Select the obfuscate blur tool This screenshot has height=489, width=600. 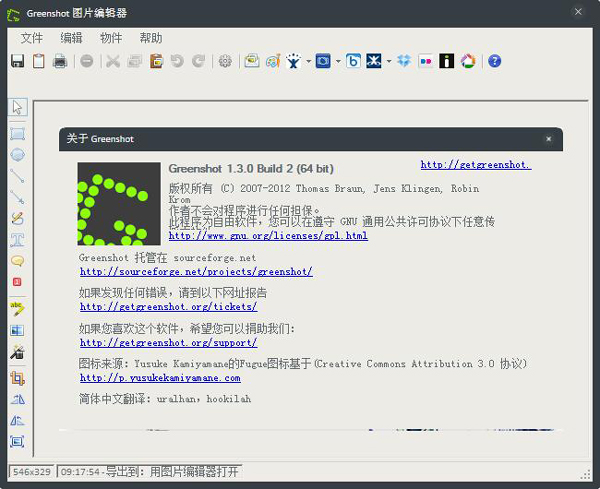click(18, 330)
